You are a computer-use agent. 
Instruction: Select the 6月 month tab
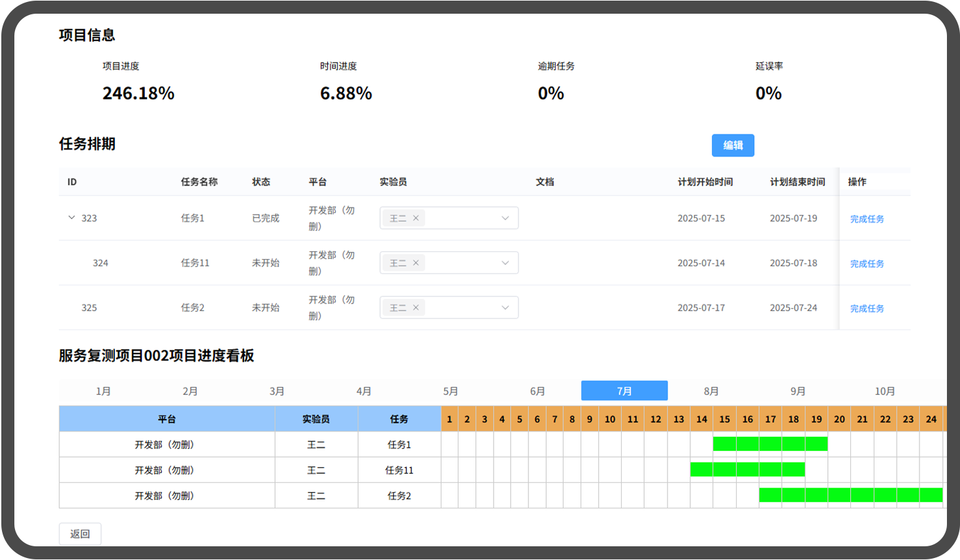click(x=537, y=391)
